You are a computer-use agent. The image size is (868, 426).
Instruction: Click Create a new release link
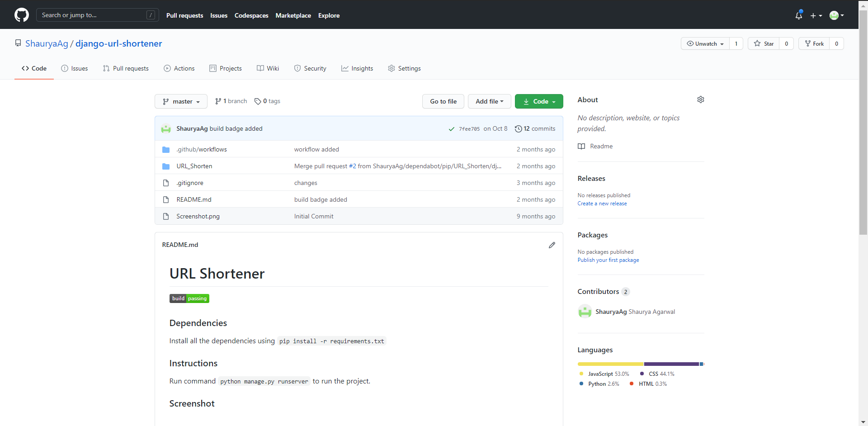602,204
